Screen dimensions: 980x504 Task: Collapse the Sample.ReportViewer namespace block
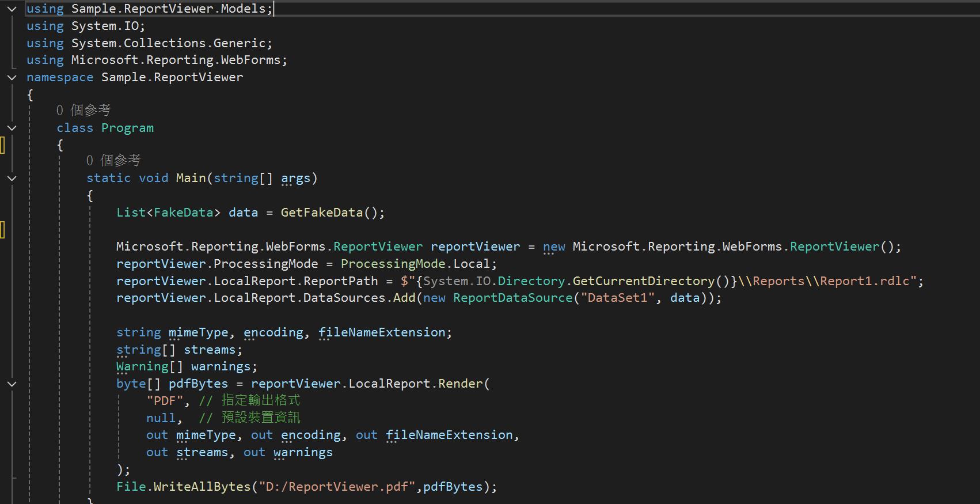12,77
